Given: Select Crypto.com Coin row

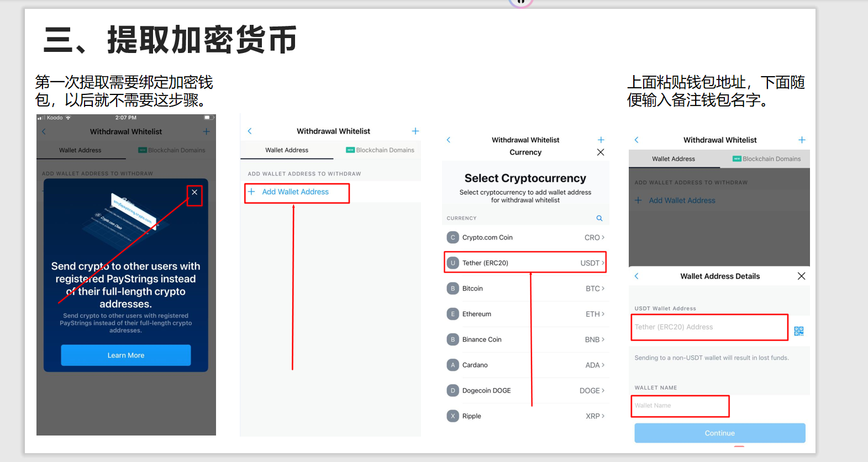Looking at the screenshot, I should [525, 237].
